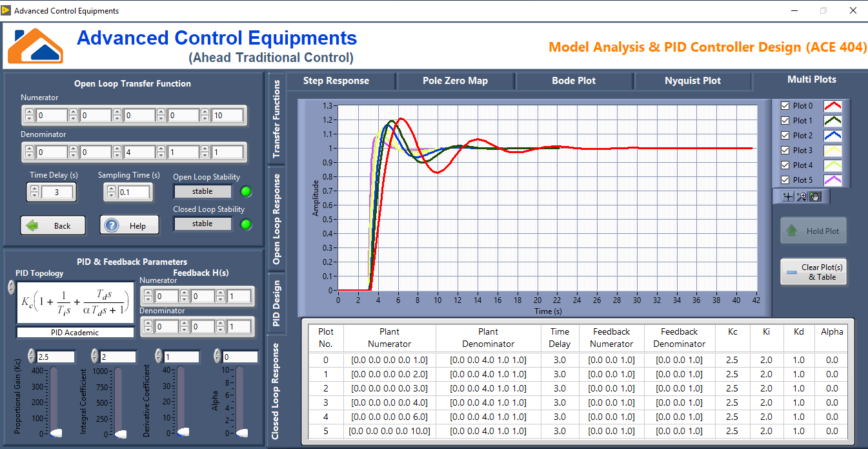Activate the zoom magnifier graph tool
The image size is (868, 449).
[x=802, y=197]
